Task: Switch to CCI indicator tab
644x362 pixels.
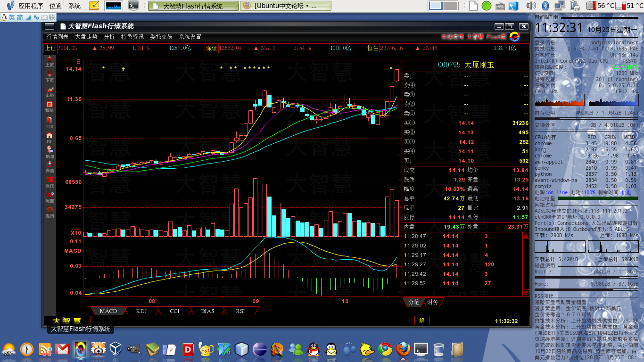Action: (174, 311)
